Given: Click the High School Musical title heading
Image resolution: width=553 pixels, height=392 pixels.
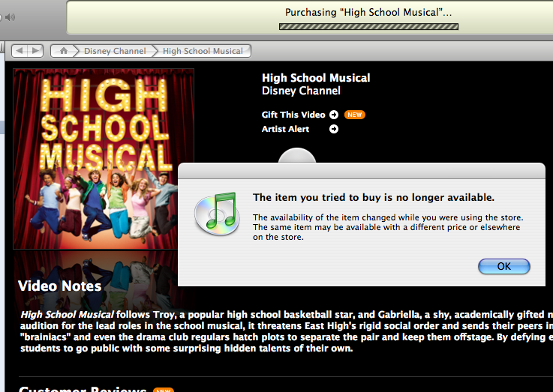Looking at the screenshot, I should tap(316, 78).
